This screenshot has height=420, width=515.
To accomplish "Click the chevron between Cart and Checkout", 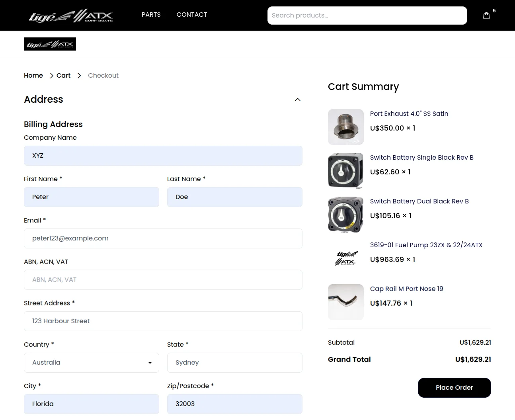I will 79,75.
